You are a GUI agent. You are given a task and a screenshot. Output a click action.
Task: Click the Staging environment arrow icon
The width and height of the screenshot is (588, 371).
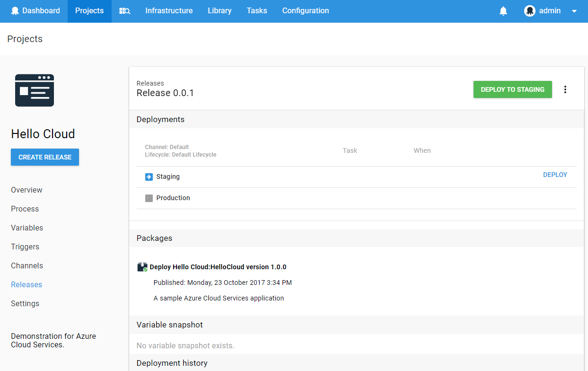point(149,177)
